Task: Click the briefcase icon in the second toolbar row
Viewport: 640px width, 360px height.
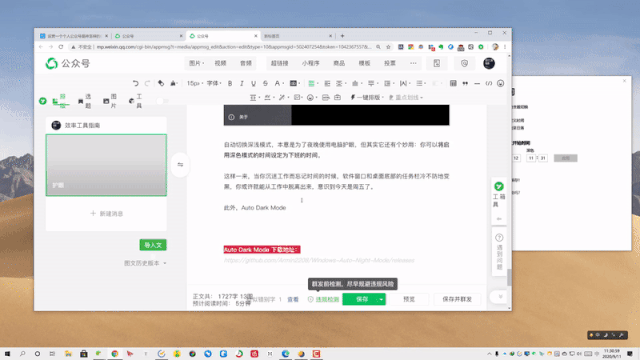Action: pyautogui.click(x=337, y=98)
